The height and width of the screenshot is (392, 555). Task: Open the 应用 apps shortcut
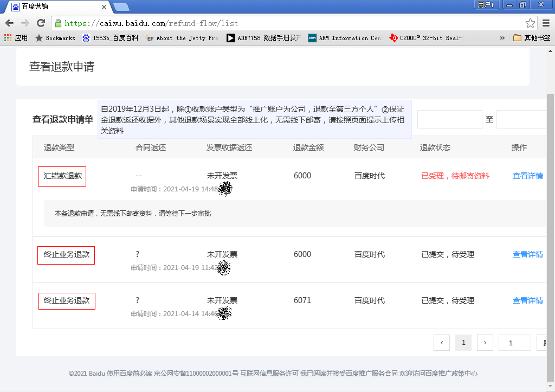[x=16, y=38]
